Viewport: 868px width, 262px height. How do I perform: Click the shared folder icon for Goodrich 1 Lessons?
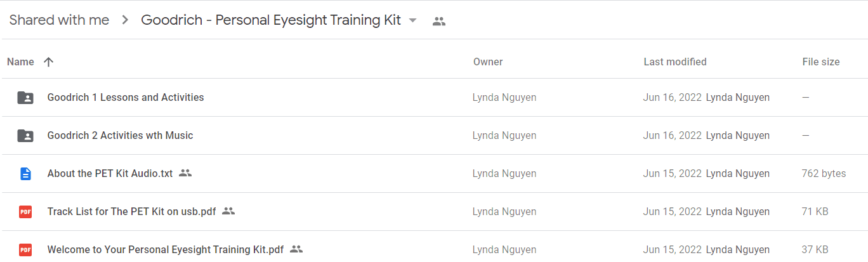click(25, 98)
